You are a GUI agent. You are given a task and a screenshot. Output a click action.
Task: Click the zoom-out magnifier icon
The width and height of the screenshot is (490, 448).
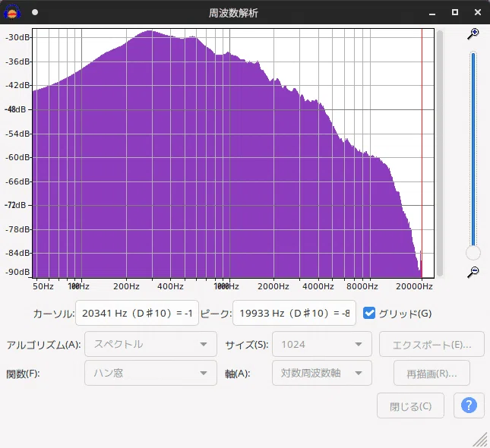tap(473, 272)
